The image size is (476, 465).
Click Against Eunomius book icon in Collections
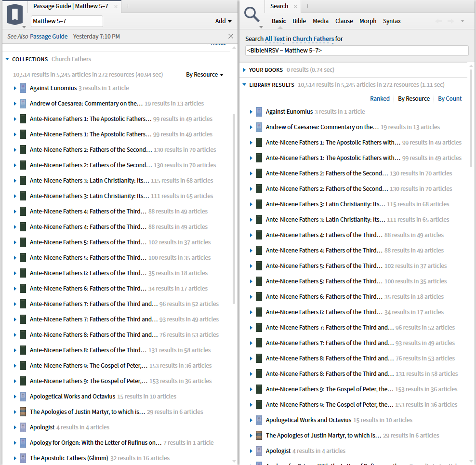click(x=23, y=88)
